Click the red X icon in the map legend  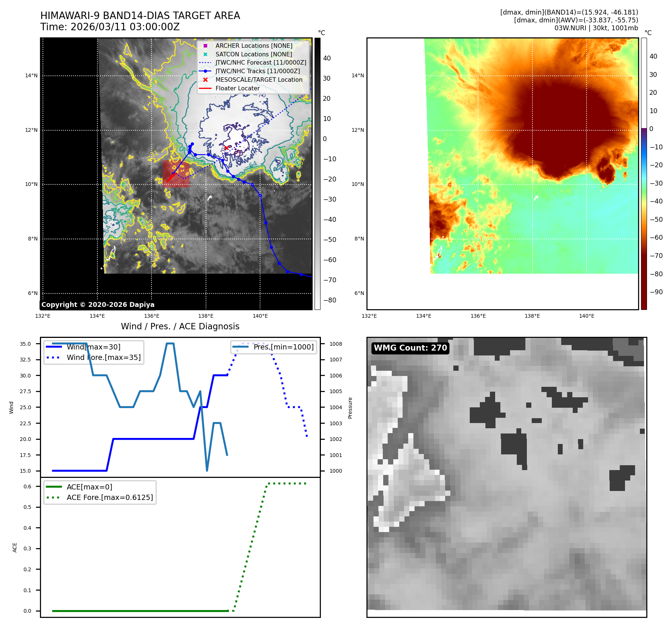pyautogui.click(x=205, y=80)
